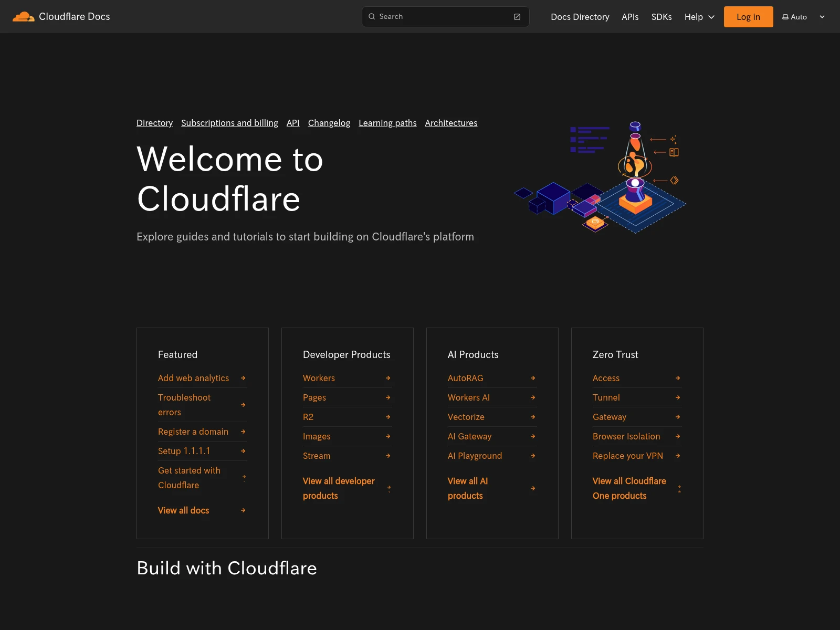Click the keyboard shortcut icon in search bar

[x=517, y=16]
